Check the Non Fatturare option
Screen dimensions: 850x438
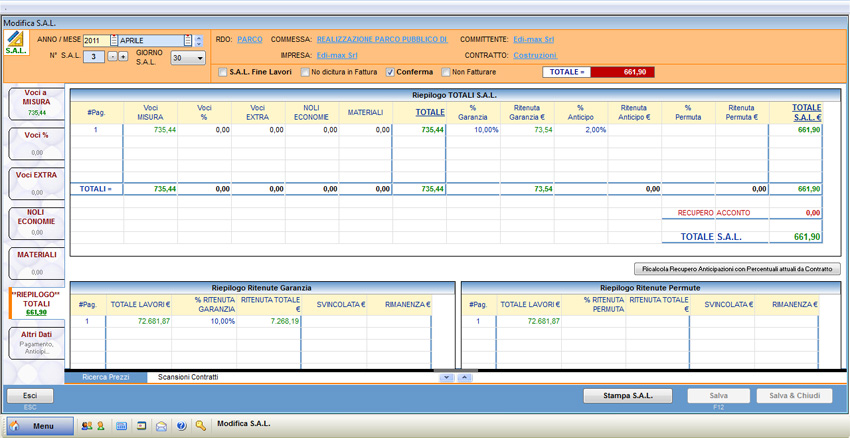tap(446, 72)
